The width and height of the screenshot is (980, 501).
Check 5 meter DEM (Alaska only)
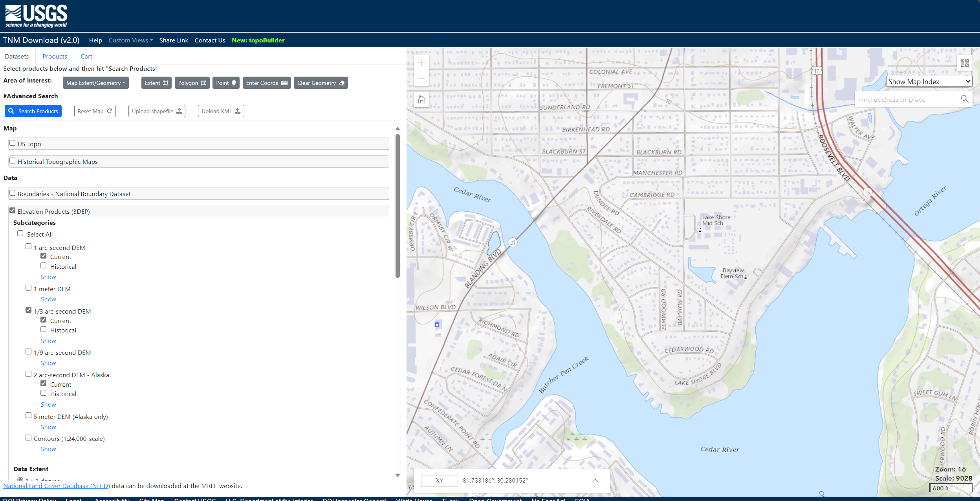point(28,415)
